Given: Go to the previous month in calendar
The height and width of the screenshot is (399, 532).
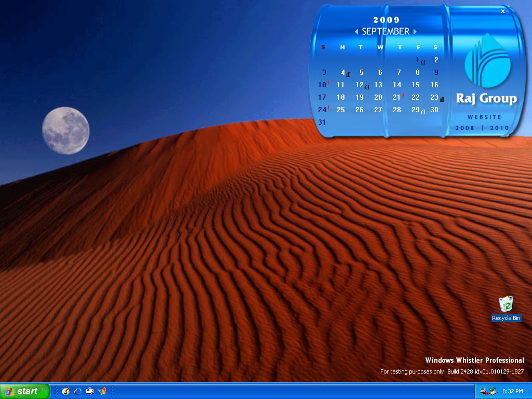Looking at the screenshot, I should point(356,32).
